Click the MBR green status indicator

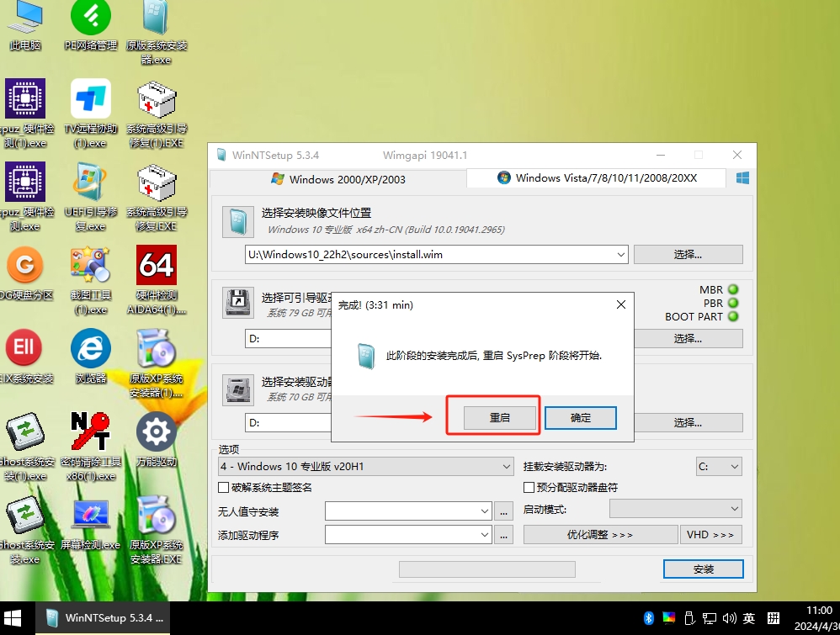(733, 289)
